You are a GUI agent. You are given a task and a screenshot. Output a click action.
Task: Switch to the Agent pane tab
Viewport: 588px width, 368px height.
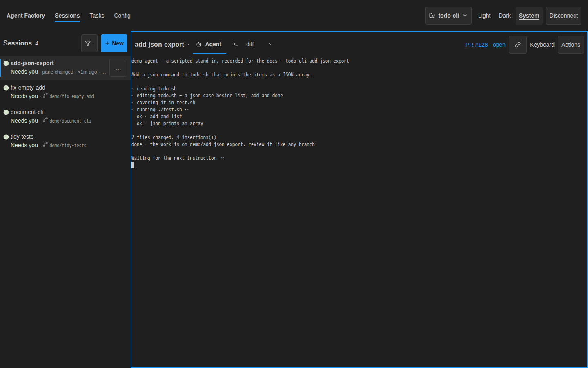click(209, 44)
